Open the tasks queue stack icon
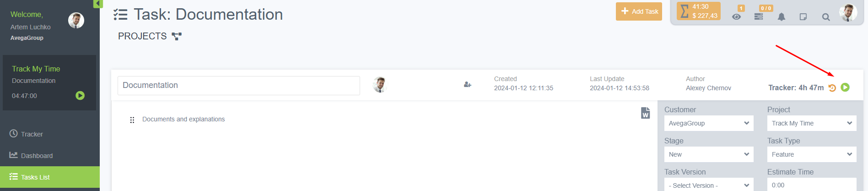868x191 pixels. pyautogui.click(x=759, y=16)
